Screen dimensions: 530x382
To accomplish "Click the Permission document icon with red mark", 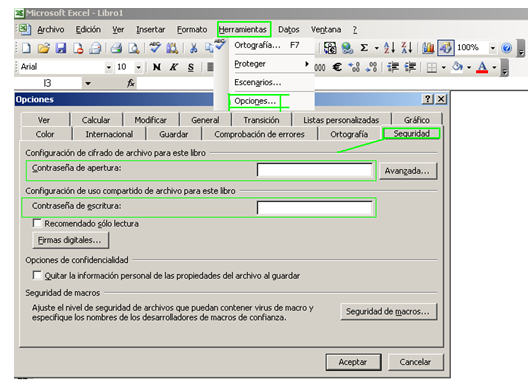I will click(x=78, y=48).
